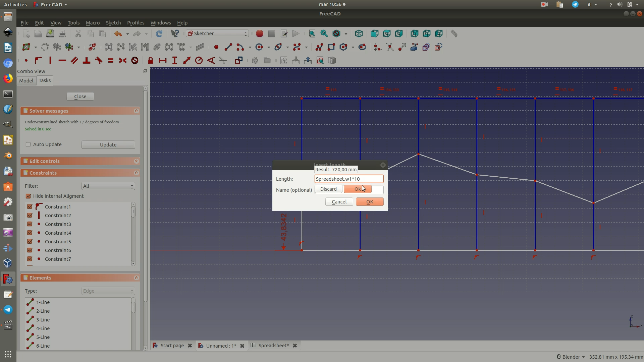Select the polyline tool
This screenshot has height=362, width=644.
click(319, 47)
